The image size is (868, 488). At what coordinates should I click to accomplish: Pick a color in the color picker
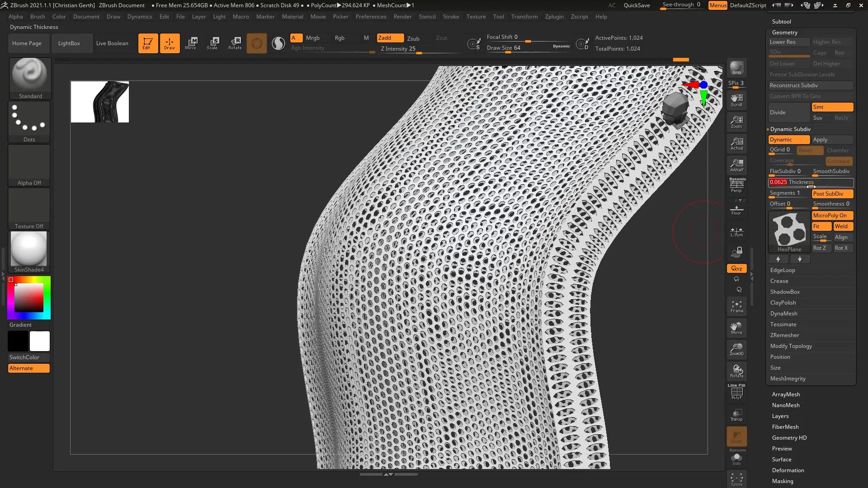(x=29, y=298)
